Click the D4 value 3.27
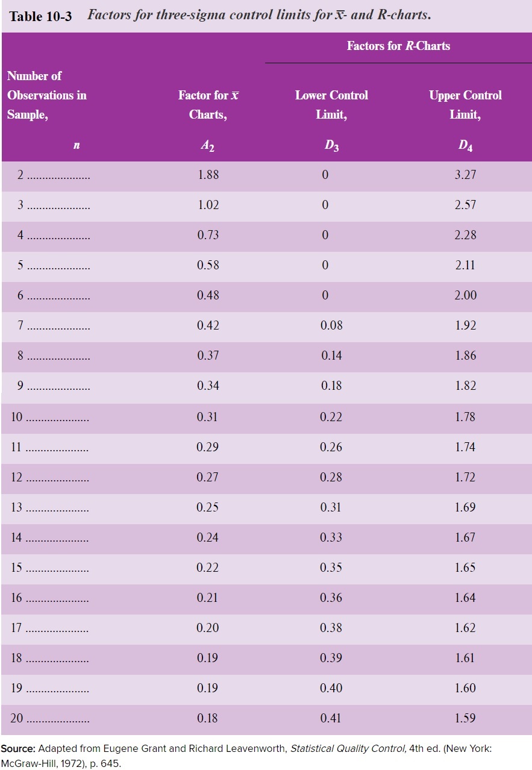The width and height of the screenshot is (532, 770). click(x=465, y=175)
